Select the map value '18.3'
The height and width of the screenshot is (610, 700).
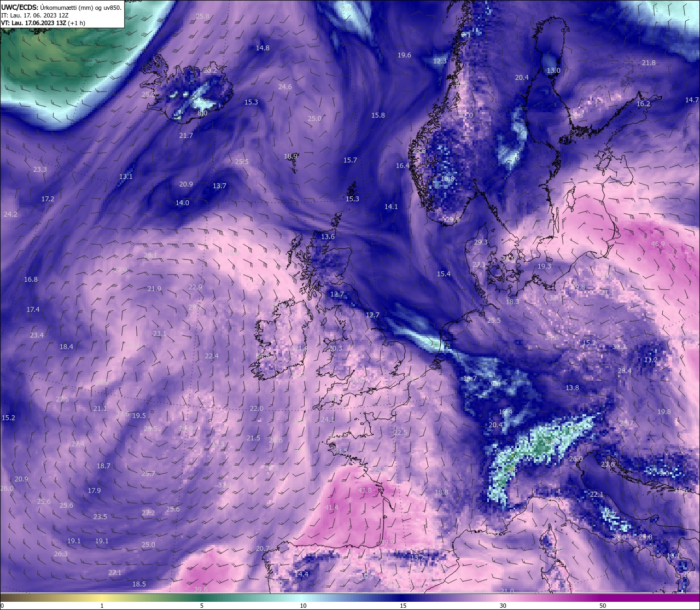coord(512,302)
